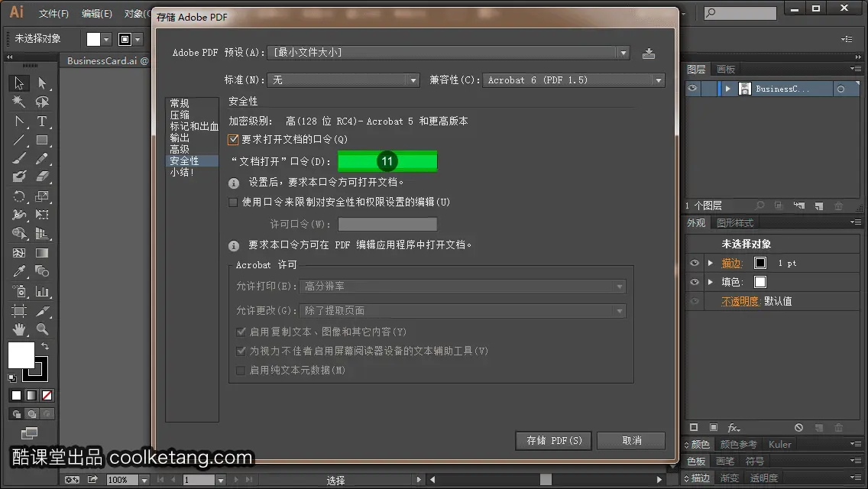Enable password restricting security and permissions editing
868x489 pixels.
[x=233, y=202]
